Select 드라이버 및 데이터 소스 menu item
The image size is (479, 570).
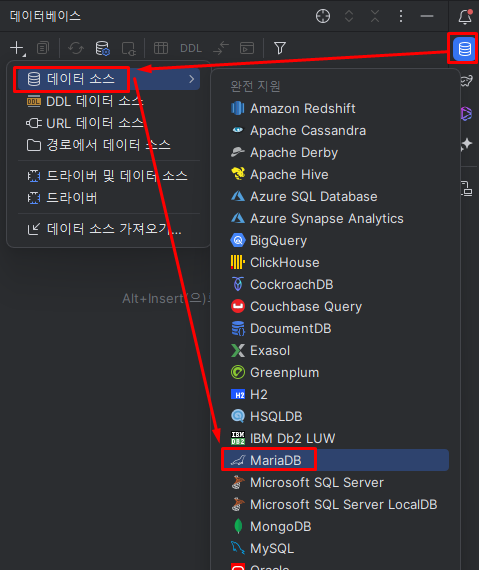click(109, 176)
